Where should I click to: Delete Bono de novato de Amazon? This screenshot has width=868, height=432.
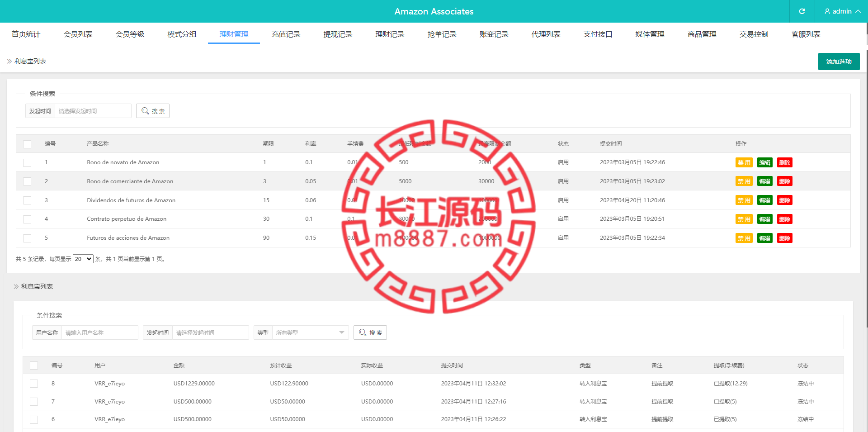pos(785,163)
